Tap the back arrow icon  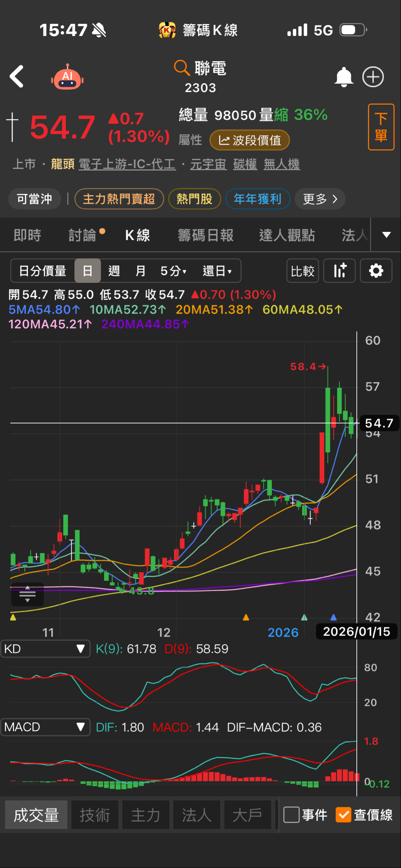click(x=17, y=76)
